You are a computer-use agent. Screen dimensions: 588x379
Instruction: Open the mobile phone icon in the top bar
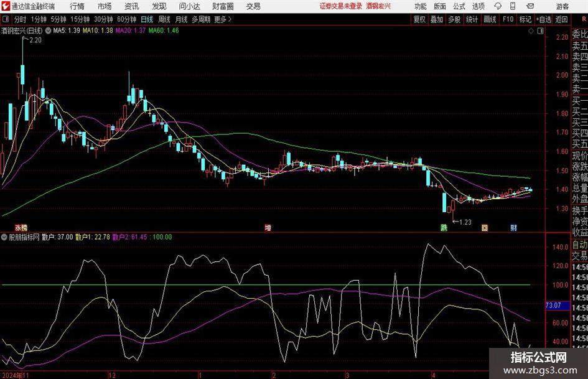click(x=513, y=6)
